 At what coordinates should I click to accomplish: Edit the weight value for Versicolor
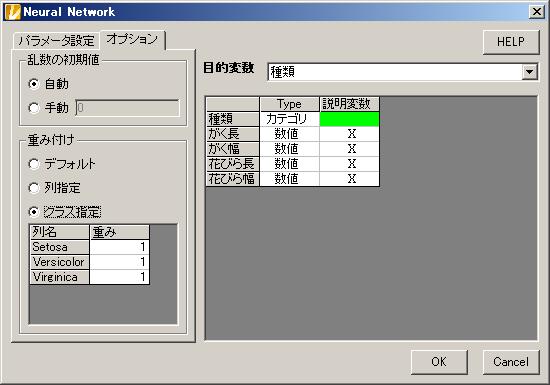[x=120, y=262]
